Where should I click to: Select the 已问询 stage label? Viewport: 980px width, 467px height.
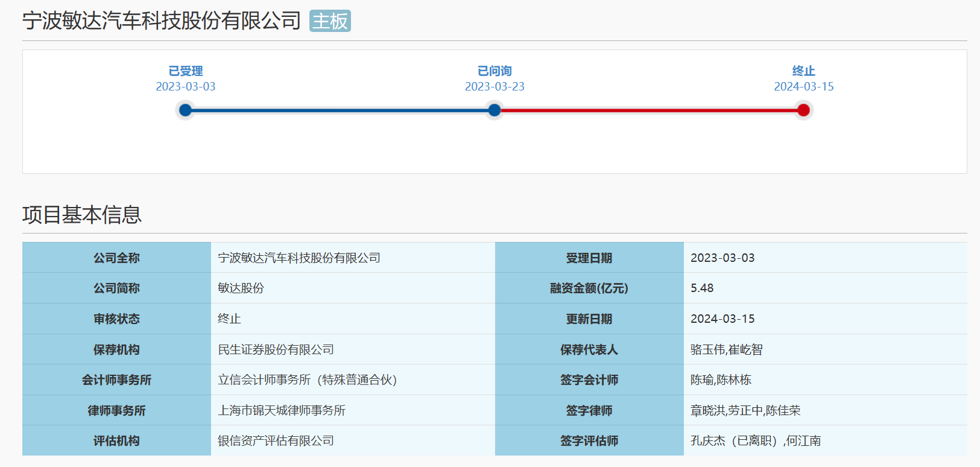pyautogui.click(x=495, y=71)
